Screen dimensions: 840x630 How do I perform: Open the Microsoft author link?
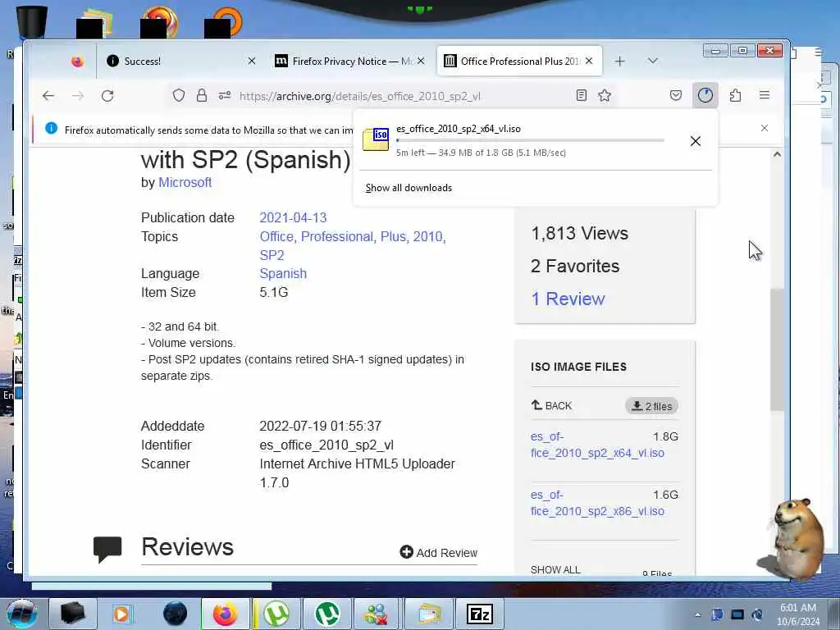click(185, 183)
